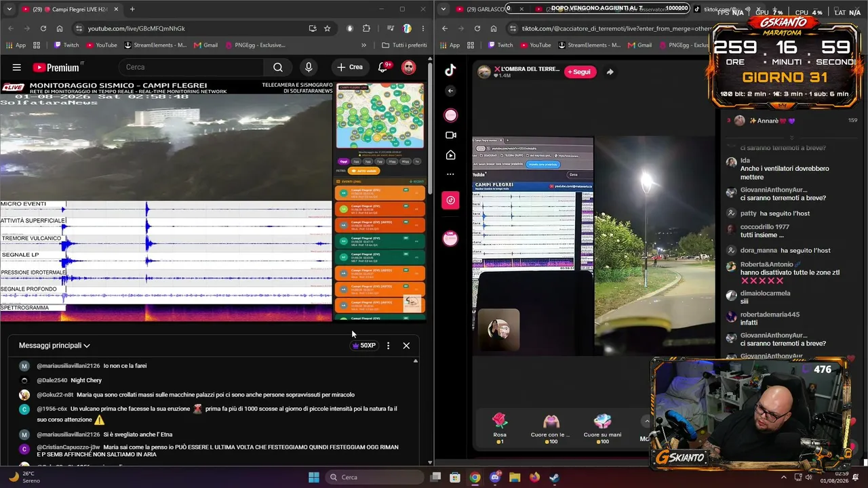868x488 pixels.
Task: Open the TikTok video feed icon in sidebar
Action: coord(450,155)
